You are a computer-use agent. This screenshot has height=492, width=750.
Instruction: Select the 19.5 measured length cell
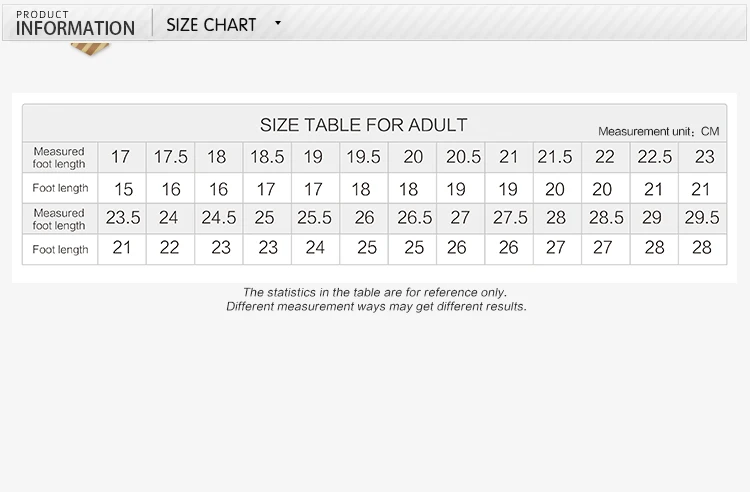362,157
